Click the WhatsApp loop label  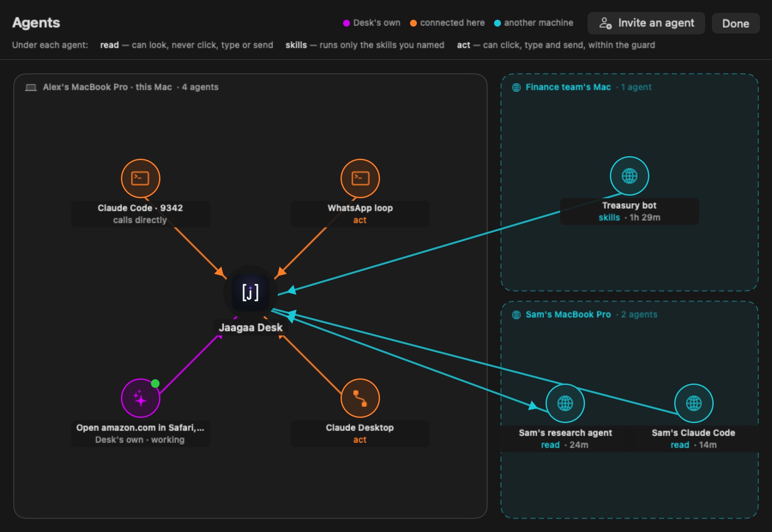click(x=360, y=208)
